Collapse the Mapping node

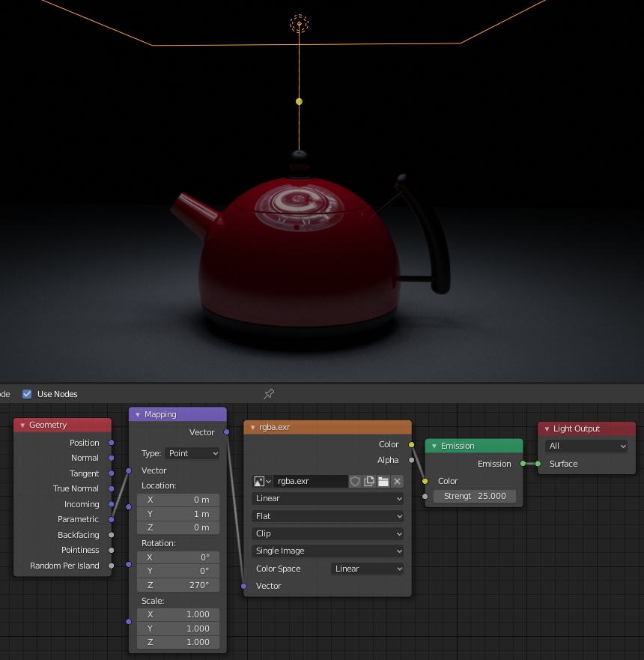pyautogui.click(x=138, y=414)
